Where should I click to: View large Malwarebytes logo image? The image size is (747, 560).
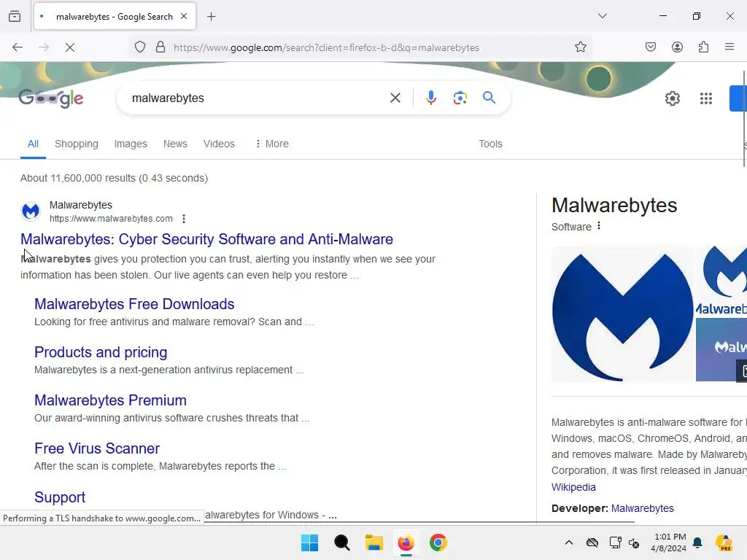tap(623, 314)
